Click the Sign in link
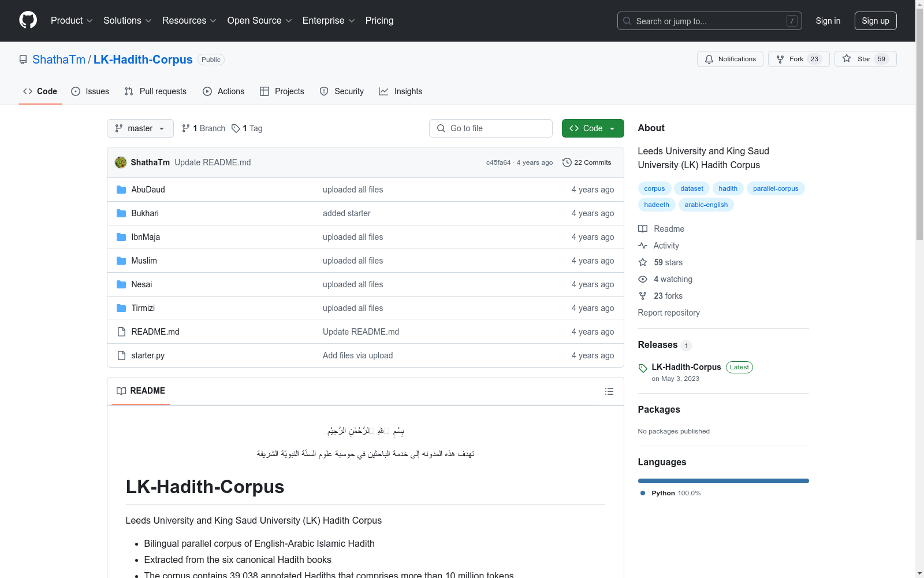 click(x=828, y=21)
